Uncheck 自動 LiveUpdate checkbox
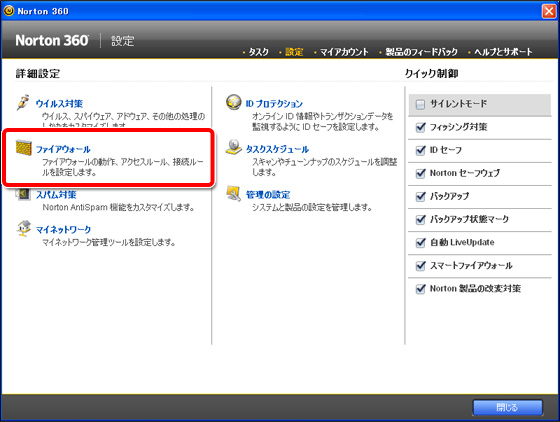Viewport: 560px width, 422px height. pyautogui.click(x=421, y=242)
